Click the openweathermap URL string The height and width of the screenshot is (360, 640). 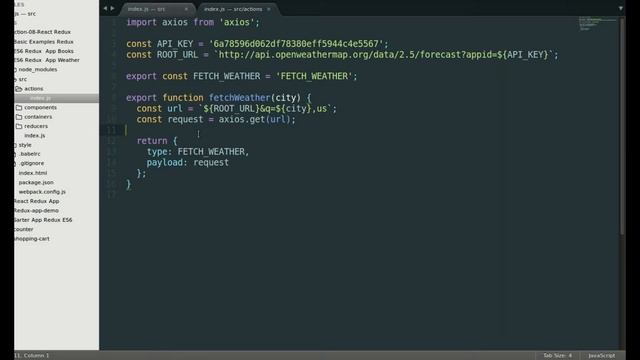point(384,55)
